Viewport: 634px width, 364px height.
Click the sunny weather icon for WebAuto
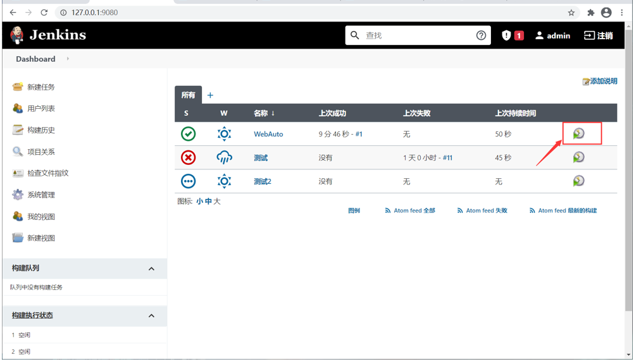[x=225, y=134]
